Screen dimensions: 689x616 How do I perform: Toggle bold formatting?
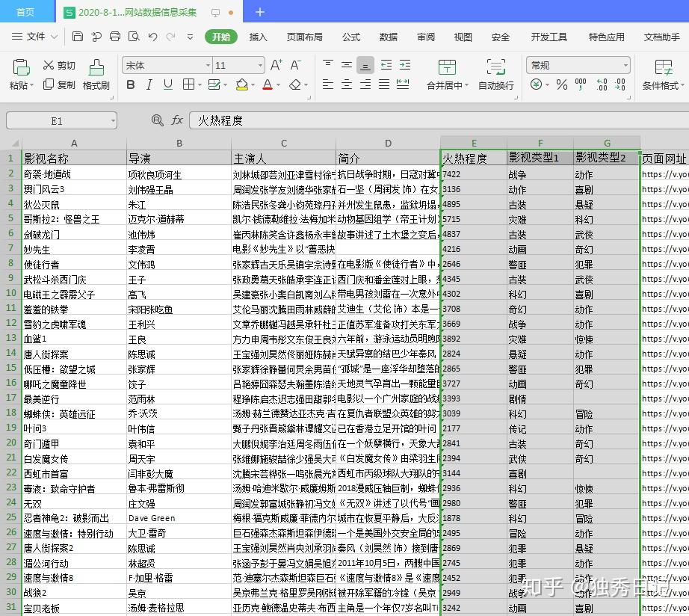(x=130, y=85)
